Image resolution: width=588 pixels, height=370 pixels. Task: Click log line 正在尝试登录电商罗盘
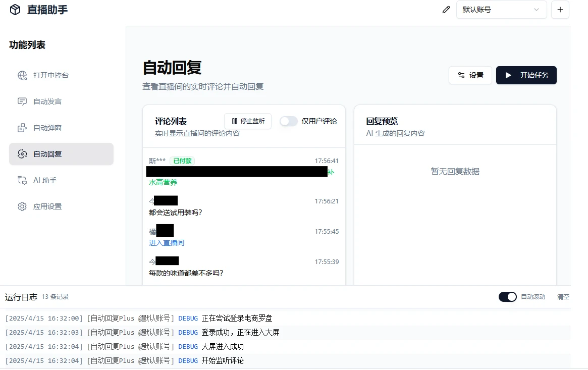[237, 319]
